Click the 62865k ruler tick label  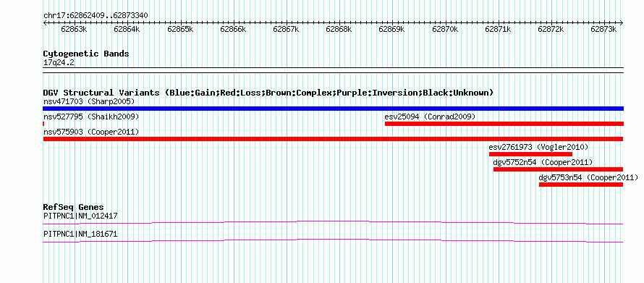[180, 29]
